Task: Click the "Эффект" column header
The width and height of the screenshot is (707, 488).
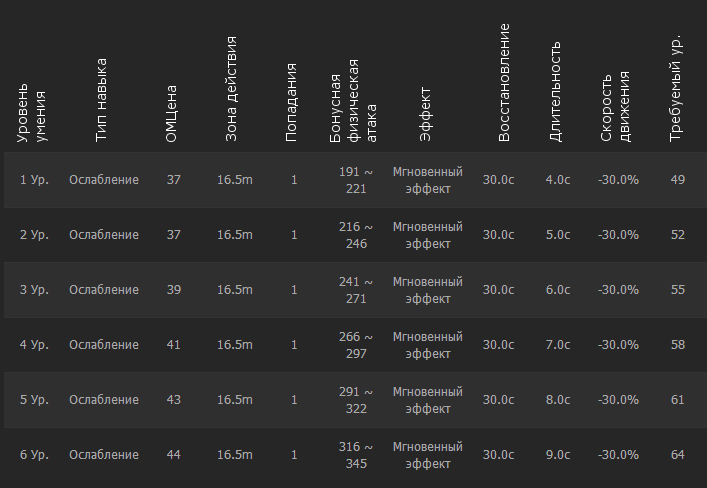Action: [x=426, y=120]
